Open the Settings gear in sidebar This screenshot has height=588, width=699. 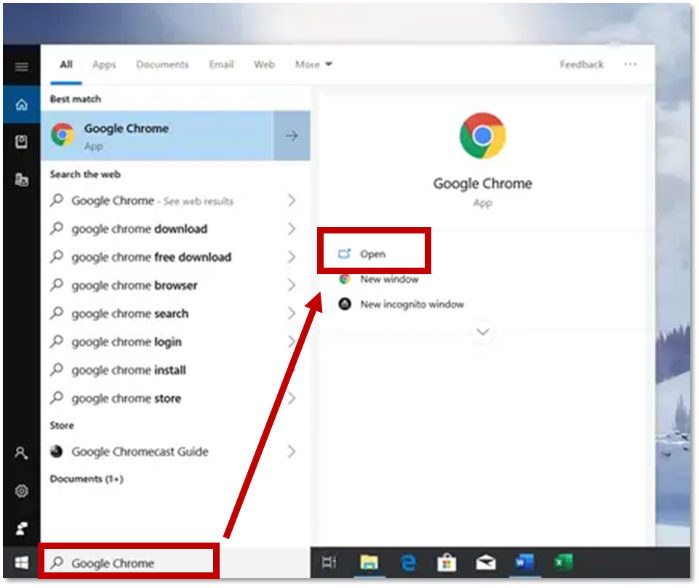(21, 491)
